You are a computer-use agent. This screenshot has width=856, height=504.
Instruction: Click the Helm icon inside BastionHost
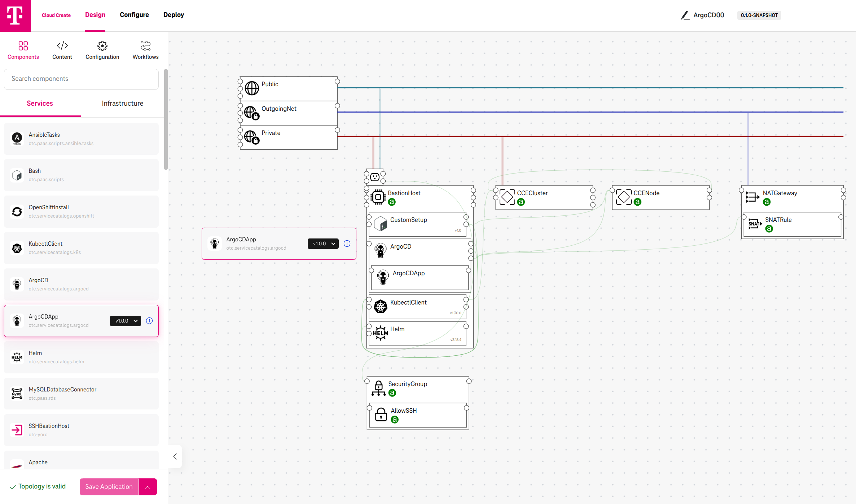pos(381,333)
